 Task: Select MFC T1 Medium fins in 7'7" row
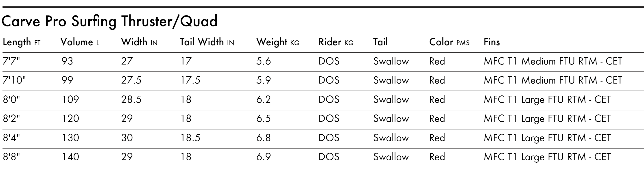point(553,61)
